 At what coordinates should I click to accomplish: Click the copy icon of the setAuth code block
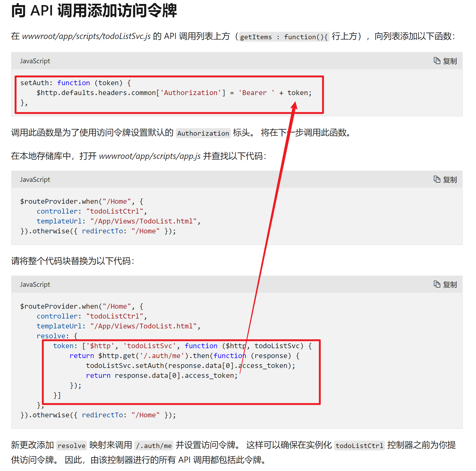[445, 61]
